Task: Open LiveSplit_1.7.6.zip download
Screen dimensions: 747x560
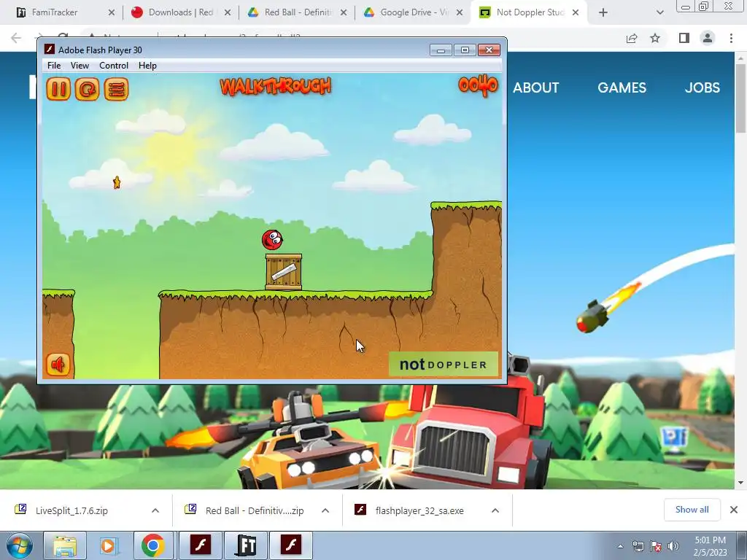Action: (x=71, y=510)
